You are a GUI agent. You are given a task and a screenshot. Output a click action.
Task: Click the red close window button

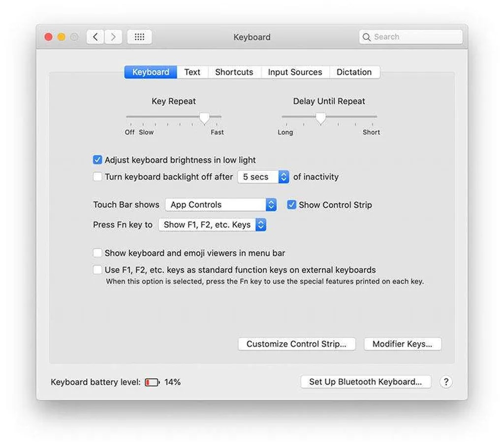tap(49, 37)
